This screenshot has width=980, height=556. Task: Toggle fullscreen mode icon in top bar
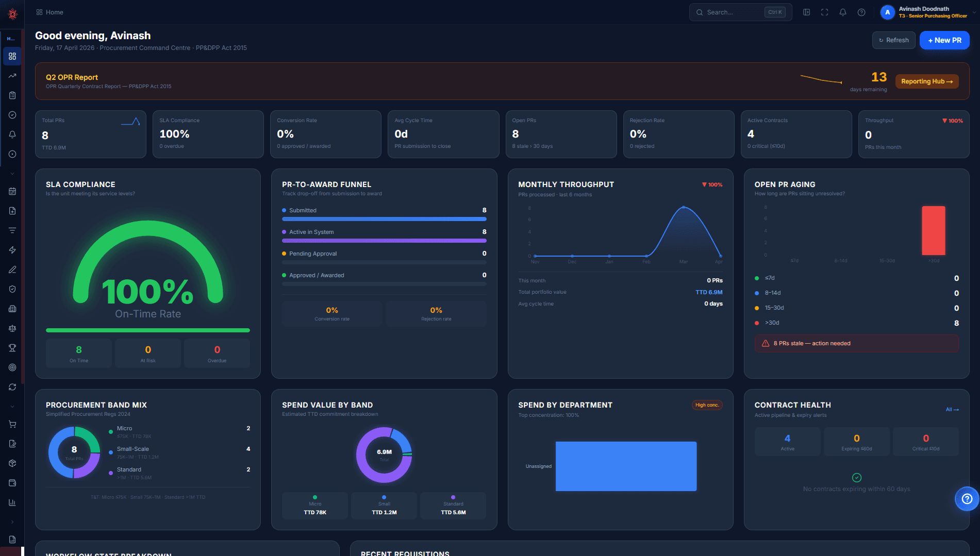tap(825, 12)
